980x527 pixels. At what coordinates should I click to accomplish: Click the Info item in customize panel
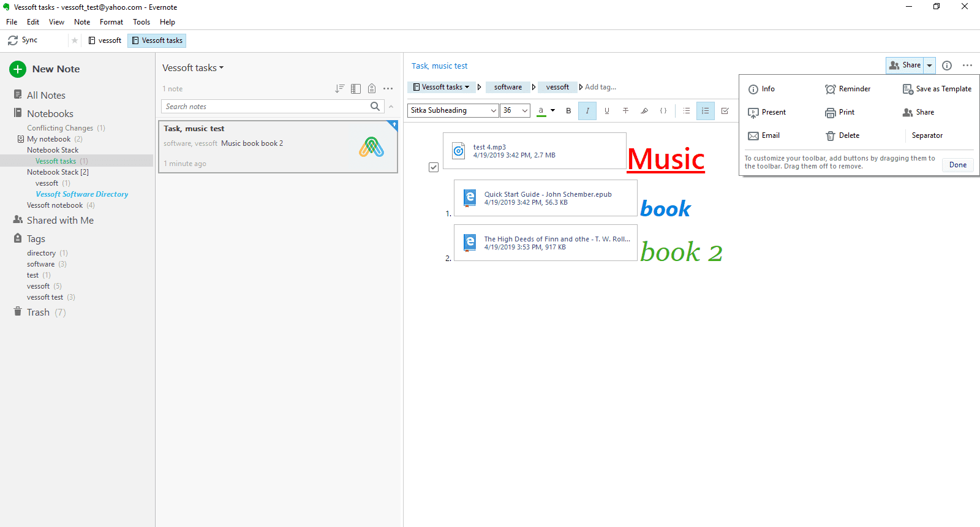coord(761,89)
